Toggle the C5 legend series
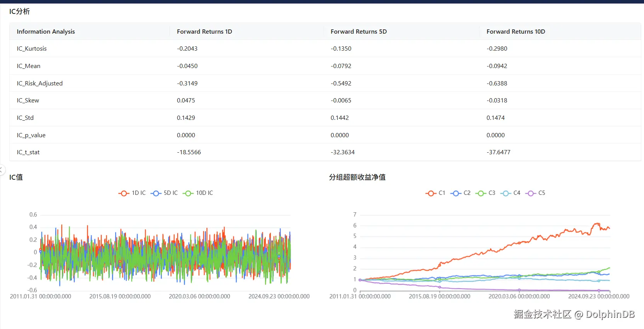The height and width of the screenshot is (329, 644). 535,193
